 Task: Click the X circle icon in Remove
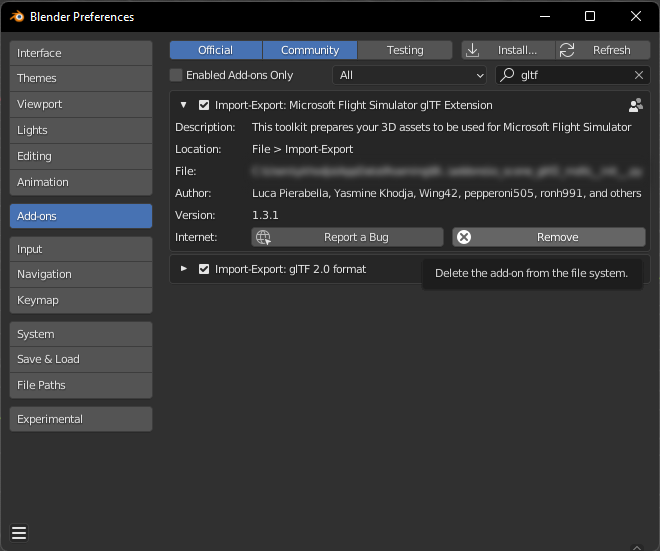[464, 237]
